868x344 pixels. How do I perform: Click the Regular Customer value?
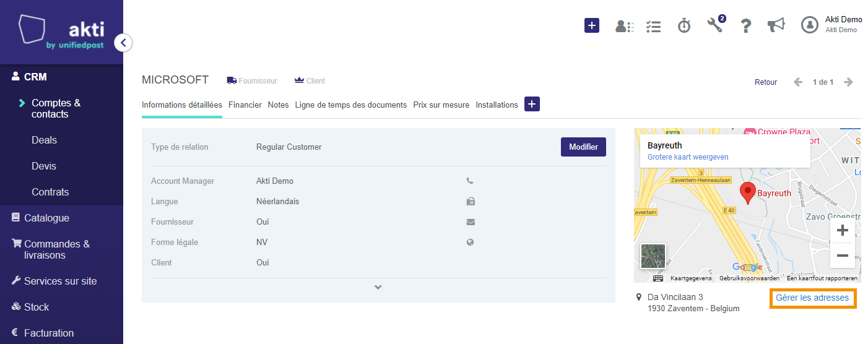(289, 147)
